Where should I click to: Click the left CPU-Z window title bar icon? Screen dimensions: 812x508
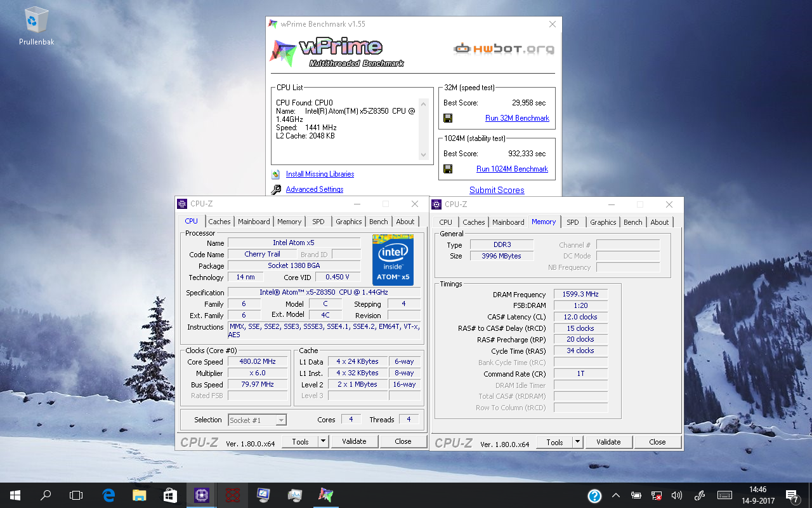[182, 204]
